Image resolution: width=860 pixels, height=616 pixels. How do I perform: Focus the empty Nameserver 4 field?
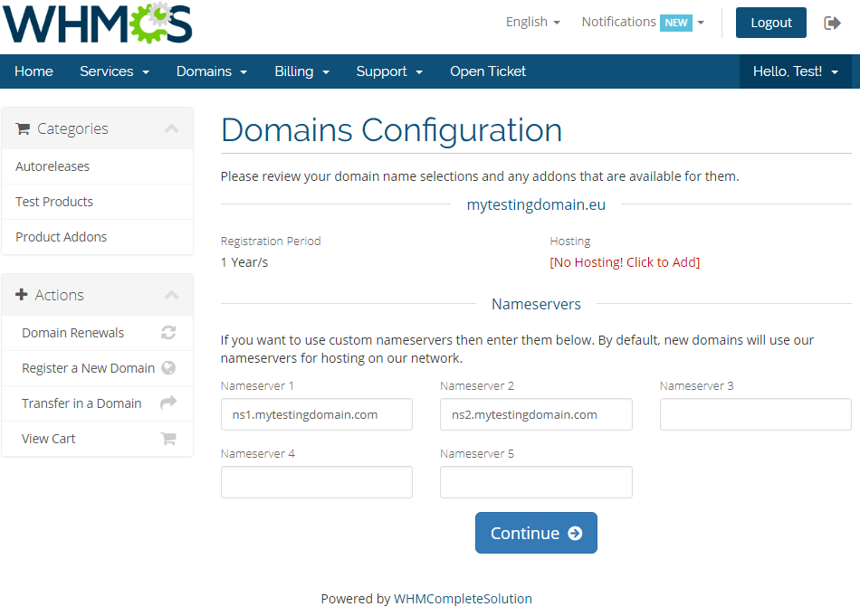pyautogui.click(x=317, y=482)
